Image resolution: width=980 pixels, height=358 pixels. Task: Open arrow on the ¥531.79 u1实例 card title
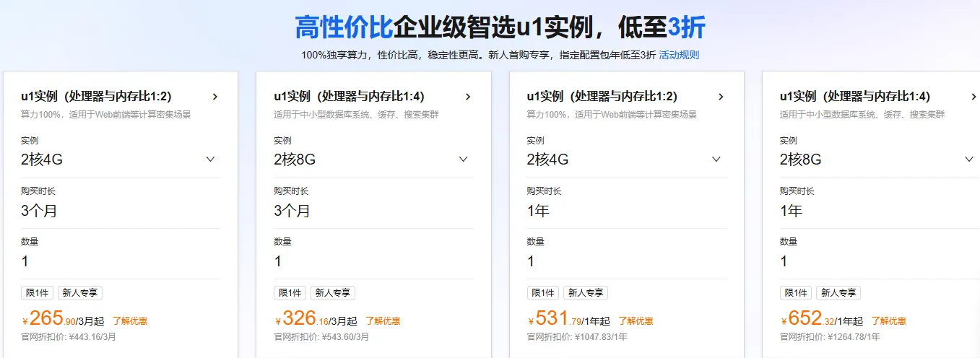coord(721,97)
